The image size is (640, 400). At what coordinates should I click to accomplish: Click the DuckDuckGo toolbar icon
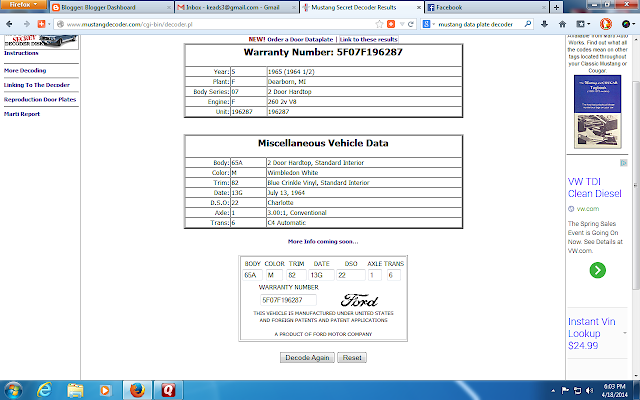tap(606, 24)
